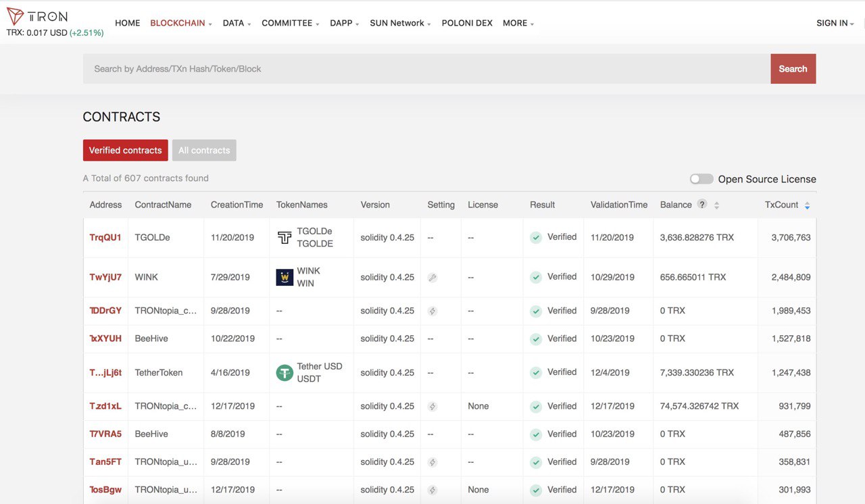
Task: Expand the DATA dropdown menu
Action: 237,23
